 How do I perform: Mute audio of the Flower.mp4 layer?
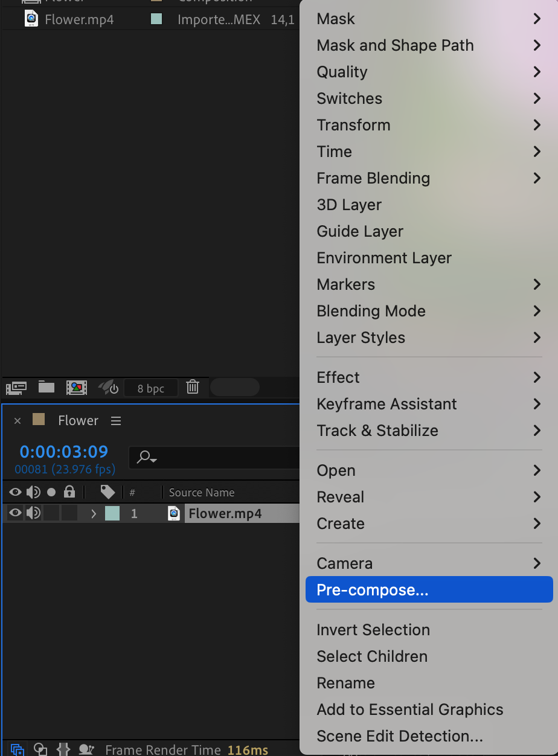pos(33,513)
